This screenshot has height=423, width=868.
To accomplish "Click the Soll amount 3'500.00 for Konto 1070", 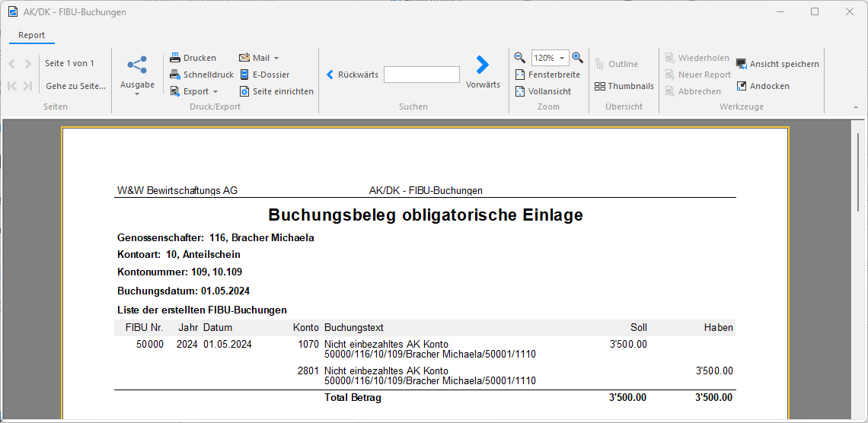I will click(628, 344).
